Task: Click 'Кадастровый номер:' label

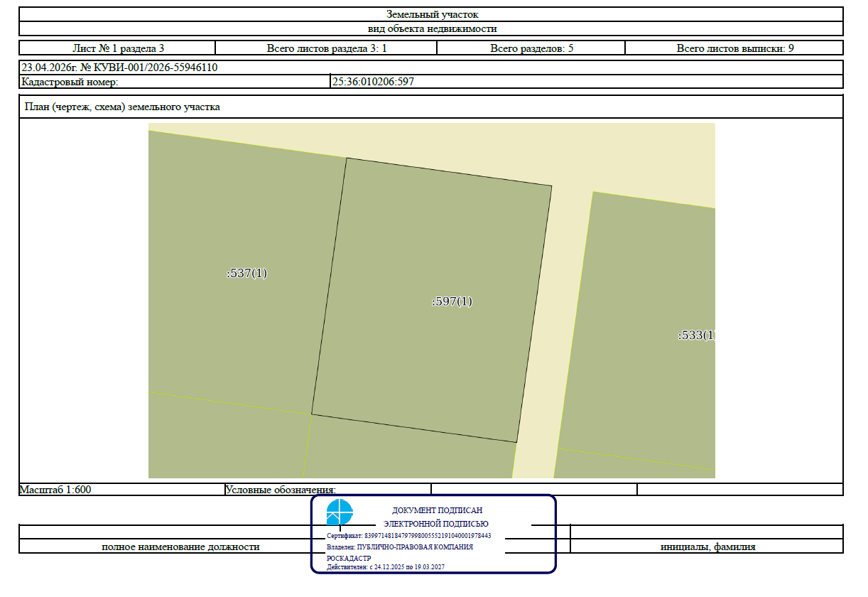Action: [69, 82]
